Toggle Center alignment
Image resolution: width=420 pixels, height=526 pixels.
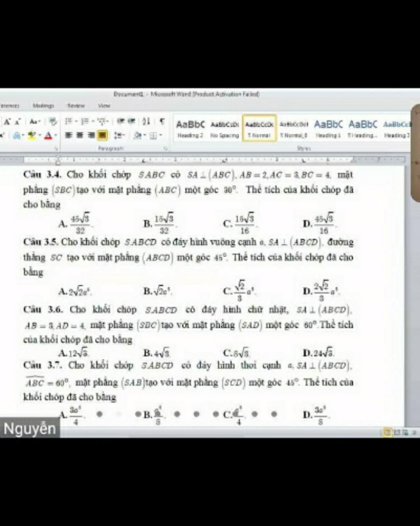click(80, 135)
